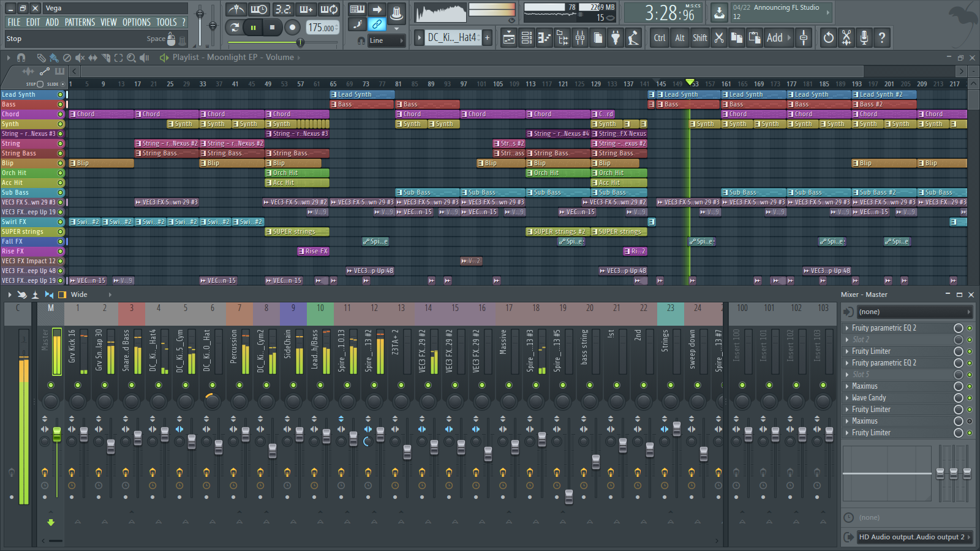Click the Cut scissors icon
This screenshot has width=980, height=551.
719,38
